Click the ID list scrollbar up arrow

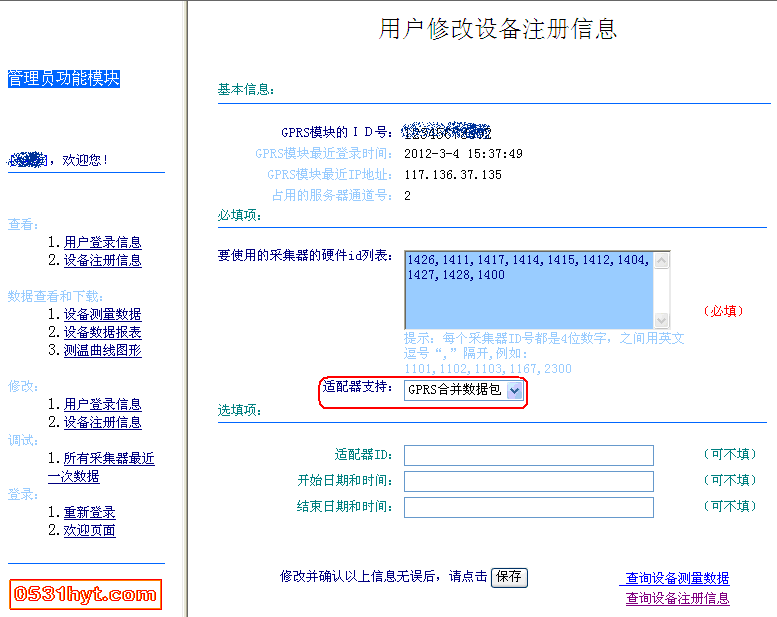(x=661, y=259)
